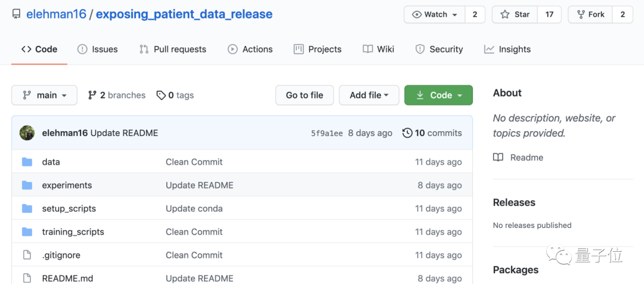Open the Watch notifications dropdown
Viewport: 644px width, 284px height.
pyautogui.click(x=435, y=14)
